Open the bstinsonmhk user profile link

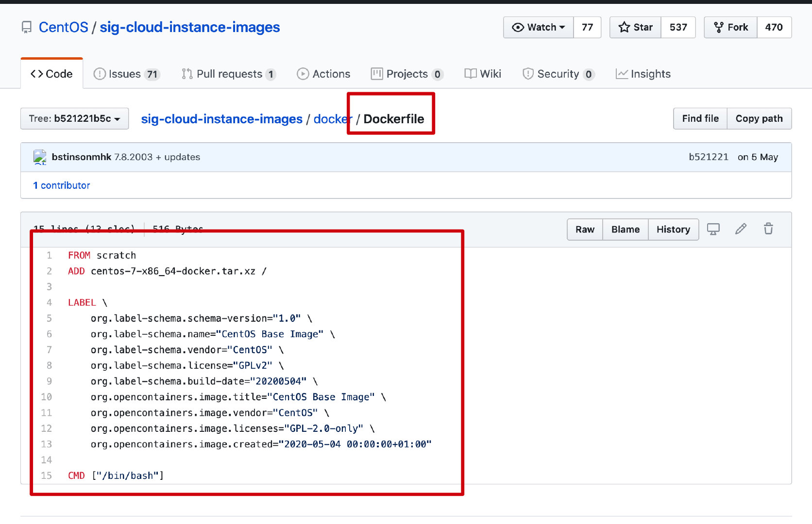[x=82, y=157]
